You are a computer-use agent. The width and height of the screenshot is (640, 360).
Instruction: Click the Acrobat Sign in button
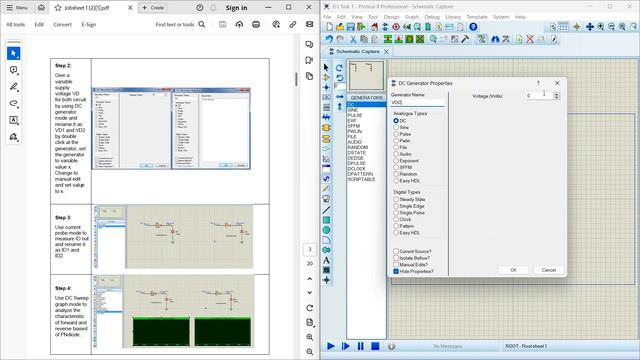pos(236,8)
